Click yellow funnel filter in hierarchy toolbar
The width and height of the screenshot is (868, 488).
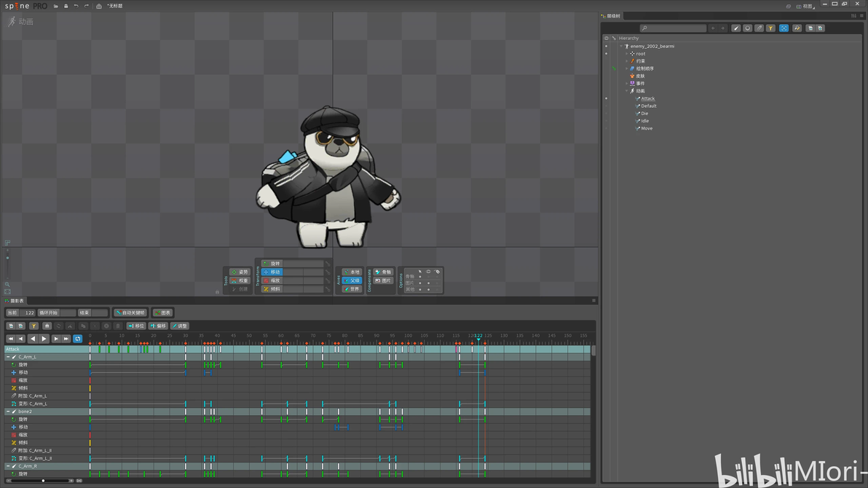[770, 28]
